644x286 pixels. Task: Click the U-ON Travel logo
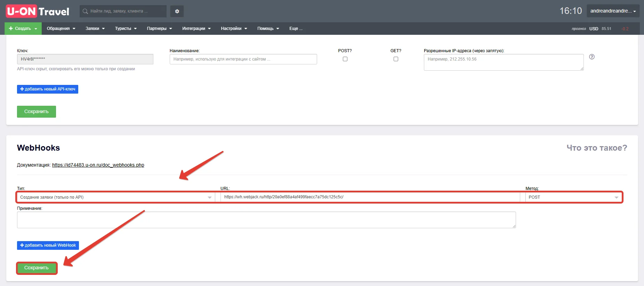coord(38,11)
